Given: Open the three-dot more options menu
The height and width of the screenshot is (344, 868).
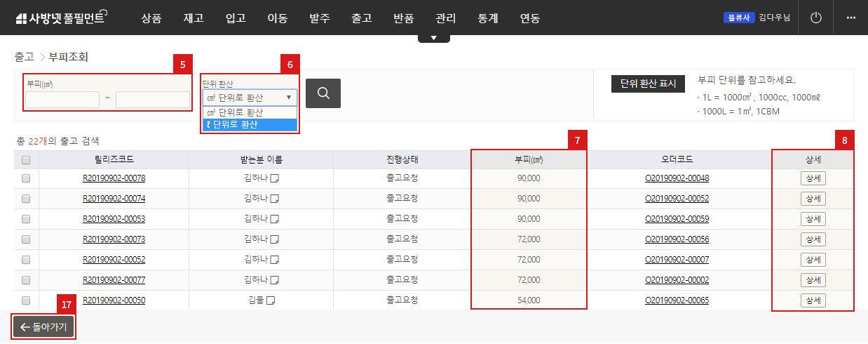Looking at the screenshot, I should pos(851,18).
